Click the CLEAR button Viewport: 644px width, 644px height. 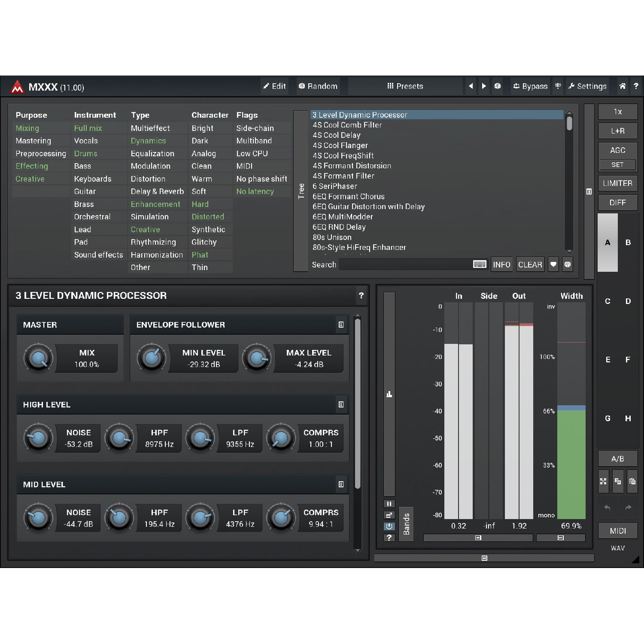[530, 264]
